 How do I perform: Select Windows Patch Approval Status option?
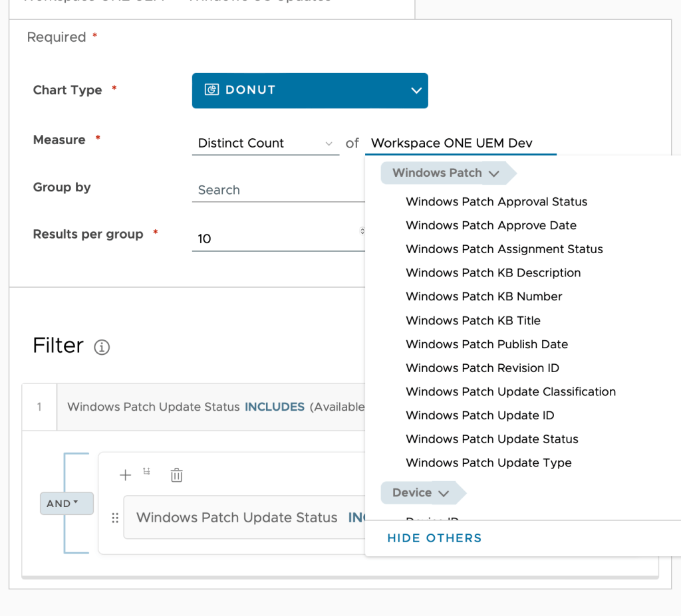[496, 201]
